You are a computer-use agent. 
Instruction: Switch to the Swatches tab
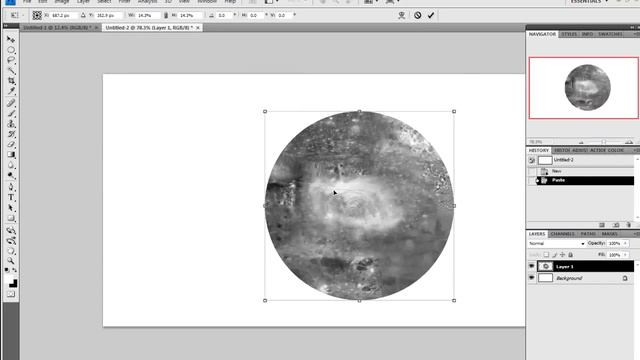610,34
